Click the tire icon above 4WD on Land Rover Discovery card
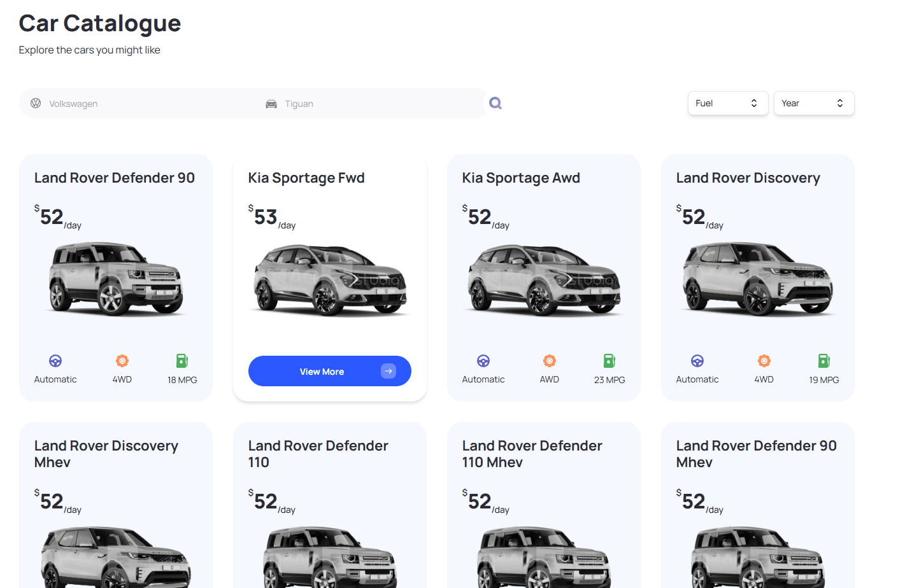The image size is (898, 588). [x=764, y=361]
